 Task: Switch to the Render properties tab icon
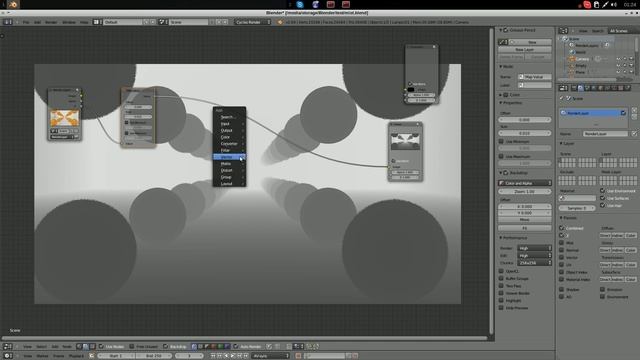tap(574, 88)
